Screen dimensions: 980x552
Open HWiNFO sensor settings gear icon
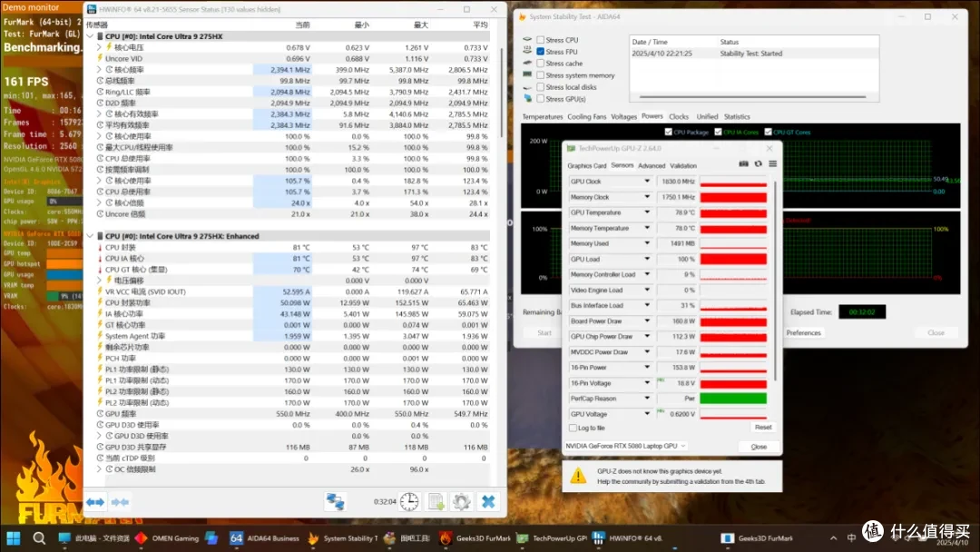click(461, 501)
